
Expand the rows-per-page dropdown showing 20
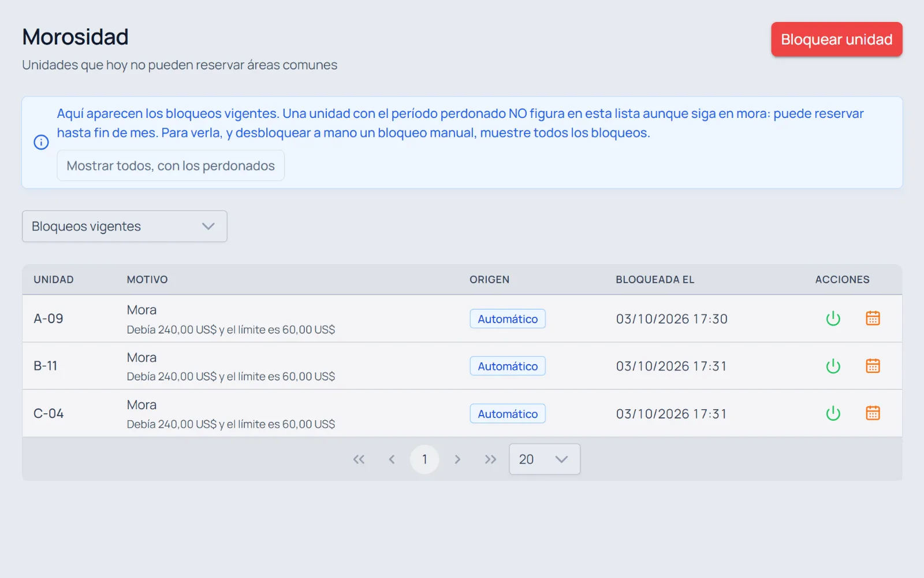[545, 460]
